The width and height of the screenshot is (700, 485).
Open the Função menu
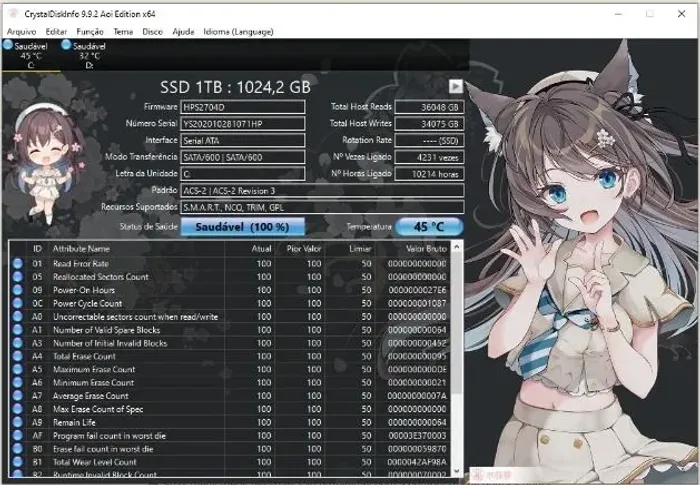point(90,32)
